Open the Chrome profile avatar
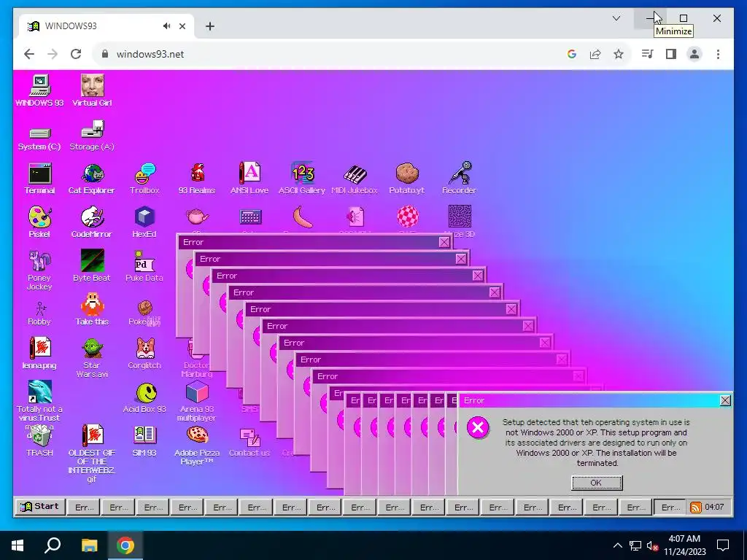This screenshot has height=560, width=747. (x=694, y=54)
